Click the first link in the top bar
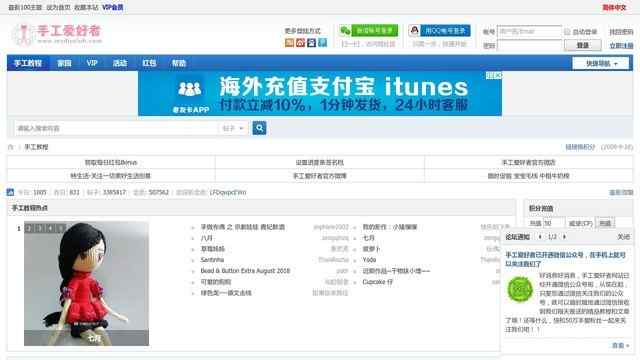The height and width of the screenshot is (360, 640). (25, 7)
